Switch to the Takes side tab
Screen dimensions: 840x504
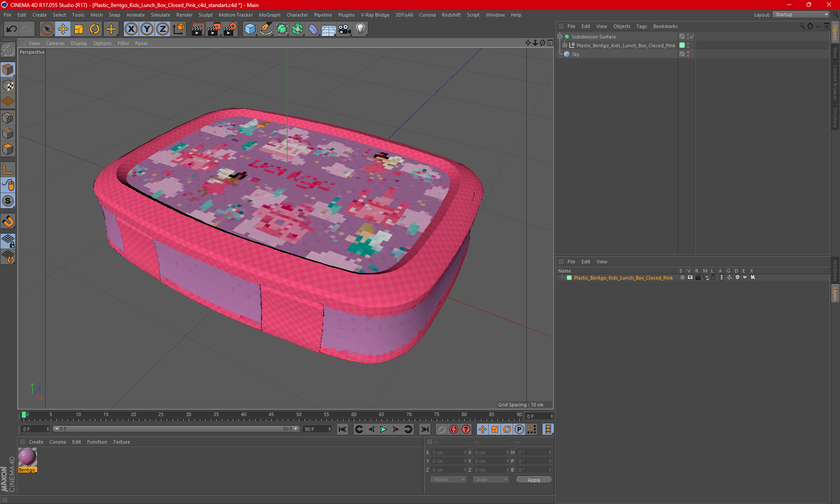tap(835, 52)
